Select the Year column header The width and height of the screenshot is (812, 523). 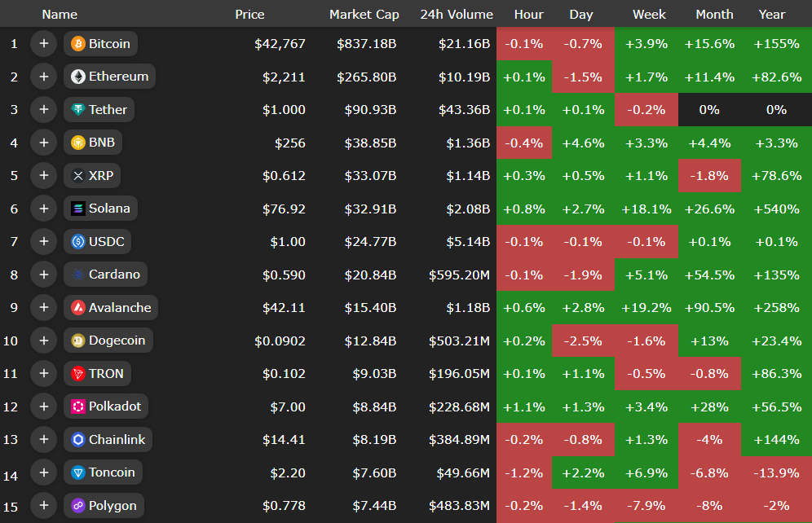pyautogui.click(x=772, y=14)
